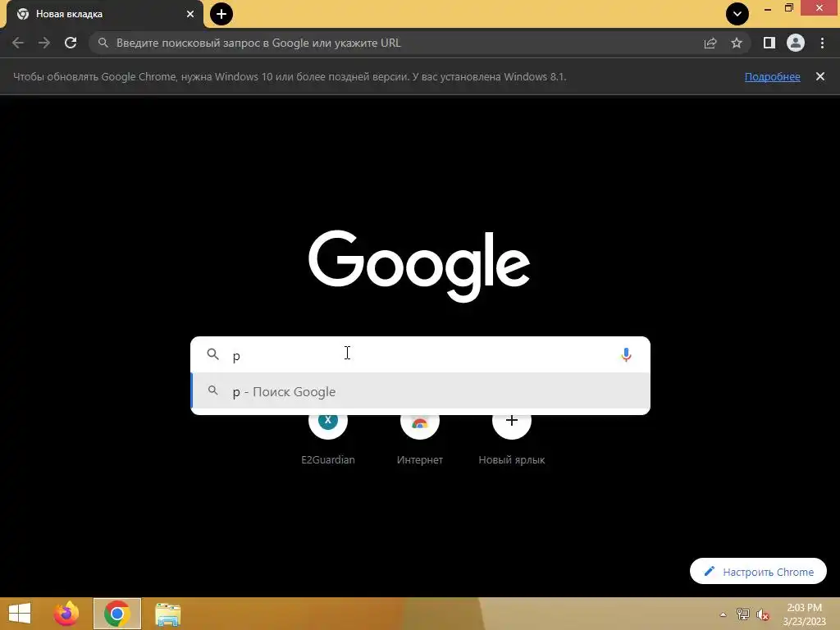Select suggestion p - Поиск Google

pyautogui.click(x=421, y=391)
